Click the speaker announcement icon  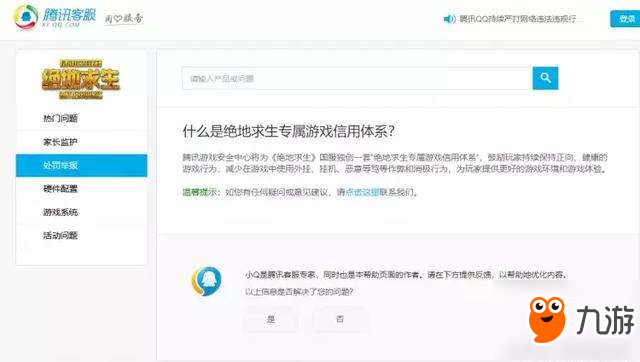point(449,19)
